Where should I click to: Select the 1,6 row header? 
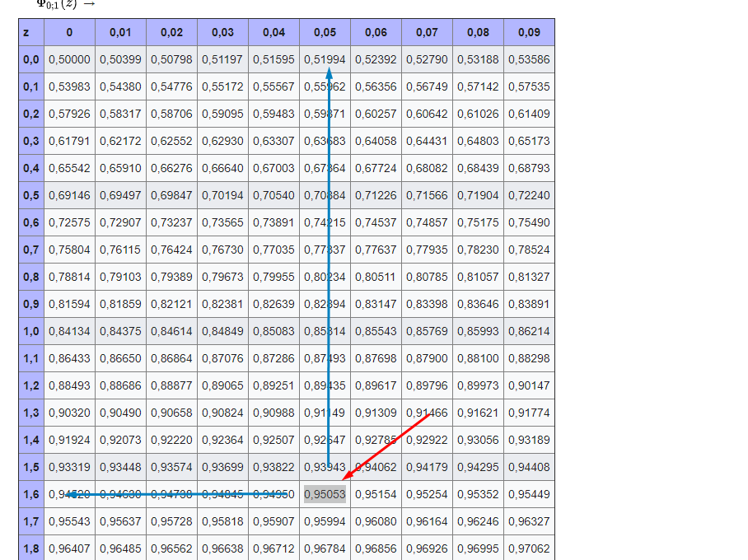point(31,494)
